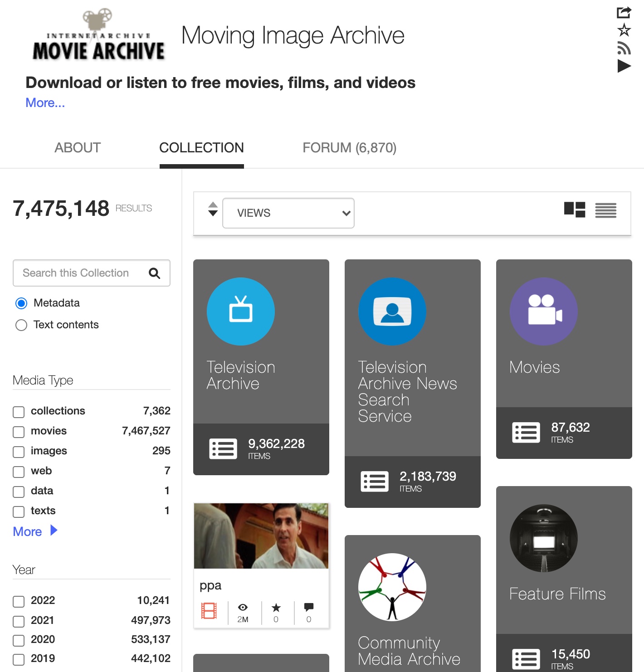Select the Text contents search option
Screen dimensions: 644x672
(21, 325)
